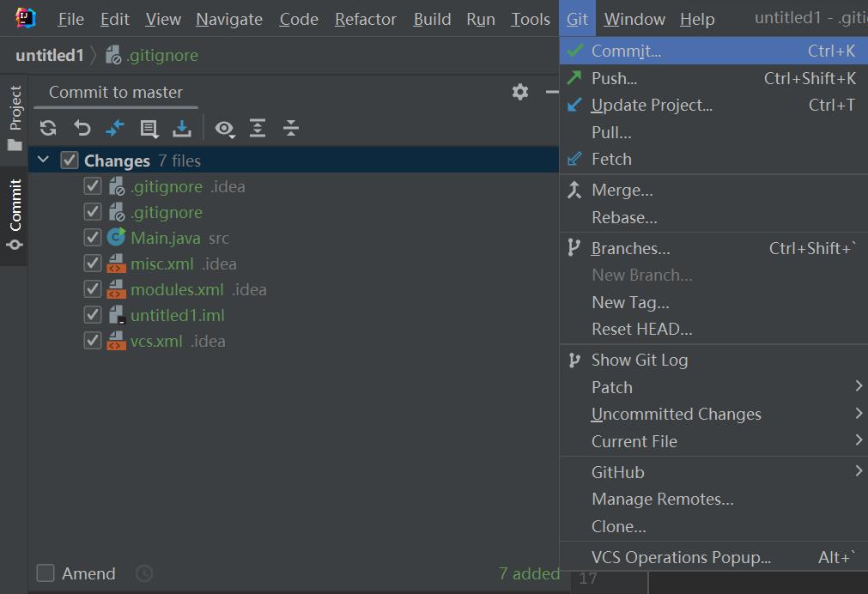Image resolution: width=868 pixels, height=594 pixels.
Task: Open the commit settings gear icon
Action: click(520, 92)
